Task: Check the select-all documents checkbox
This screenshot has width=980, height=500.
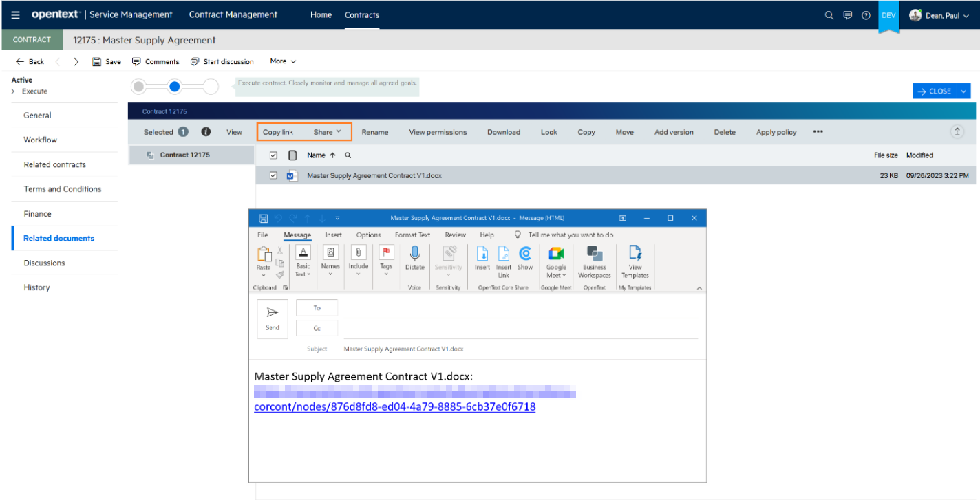Action: pyautogui.click(x=273, y=155)
